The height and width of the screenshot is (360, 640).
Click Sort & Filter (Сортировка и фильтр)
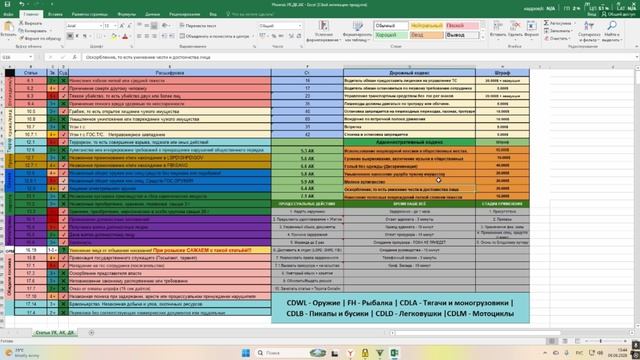click(x=589, y=31)
